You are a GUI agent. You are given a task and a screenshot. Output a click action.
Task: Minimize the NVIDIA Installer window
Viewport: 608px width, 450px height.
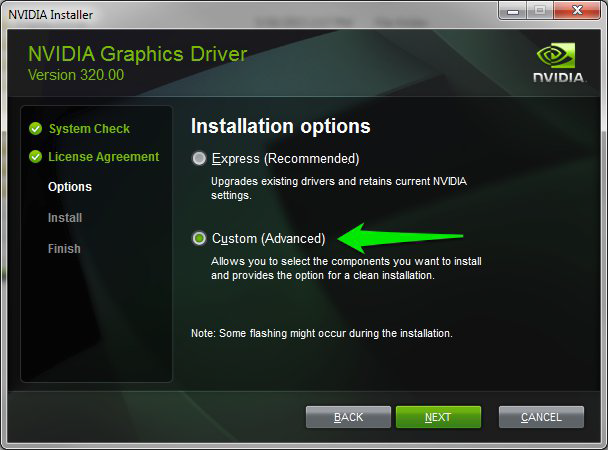click(513, 10)
